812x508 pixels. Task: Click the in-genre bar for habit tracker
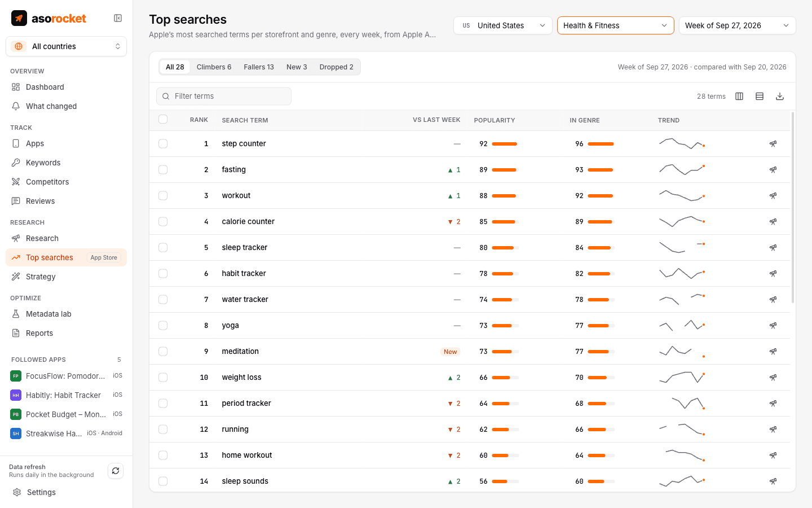[x=601, y=274]
